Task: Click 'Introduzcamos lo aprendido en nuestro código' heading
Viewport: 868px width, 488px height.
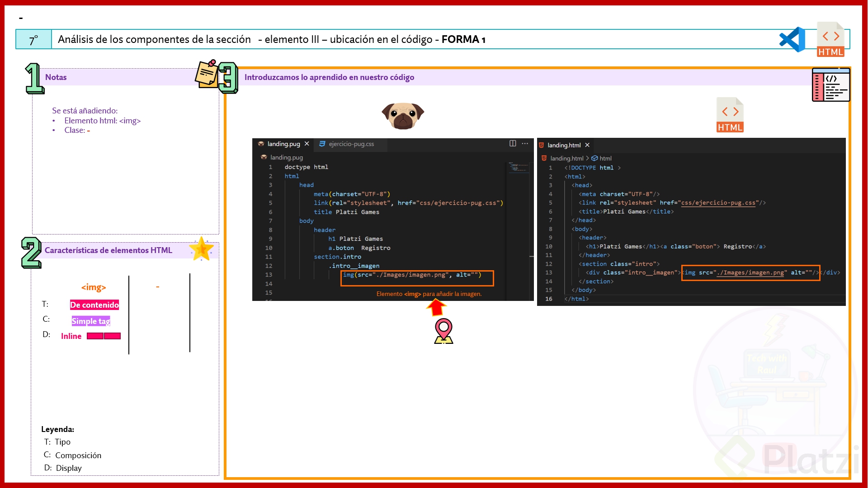Action: (x=330, y=77)
